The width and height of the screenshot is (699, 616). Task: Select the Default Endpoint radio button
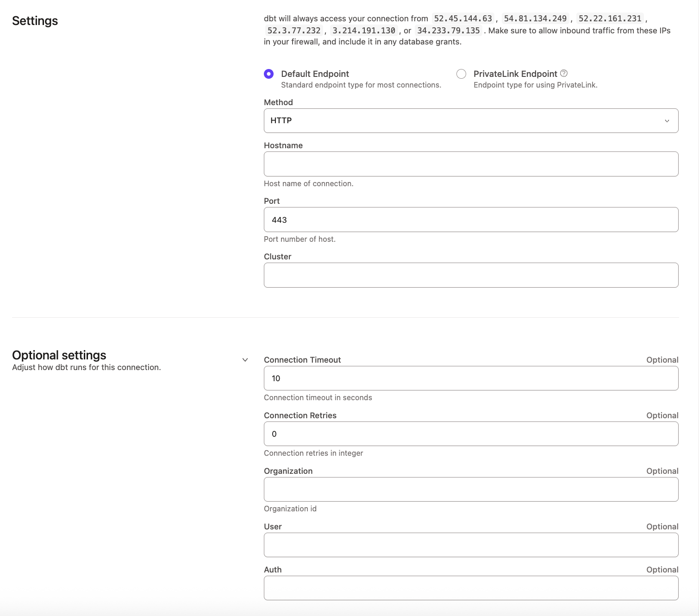click(x=270, y=73)
